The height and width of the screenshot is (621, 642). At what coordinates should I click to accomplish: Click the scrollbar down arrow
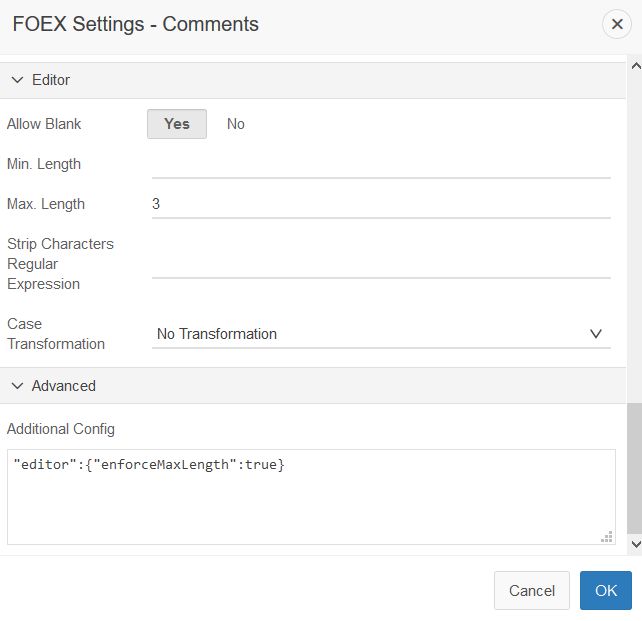636,544
